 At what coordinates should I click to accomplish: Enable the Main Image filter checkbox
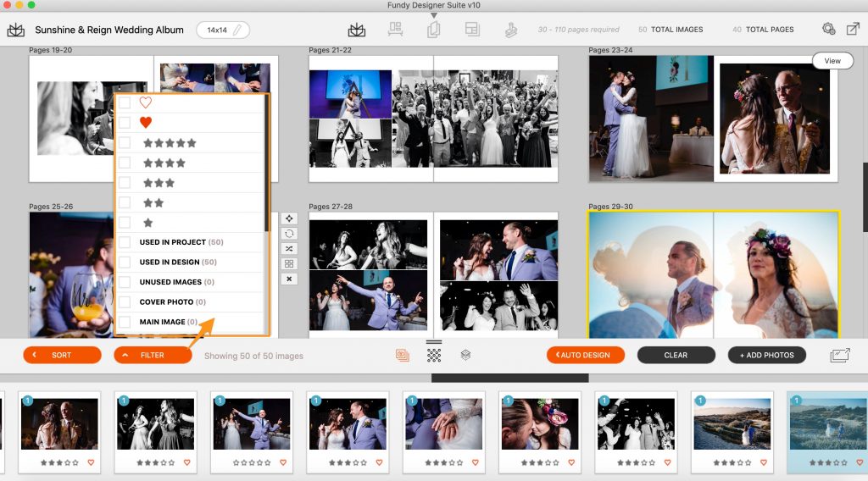click(125, 322)
